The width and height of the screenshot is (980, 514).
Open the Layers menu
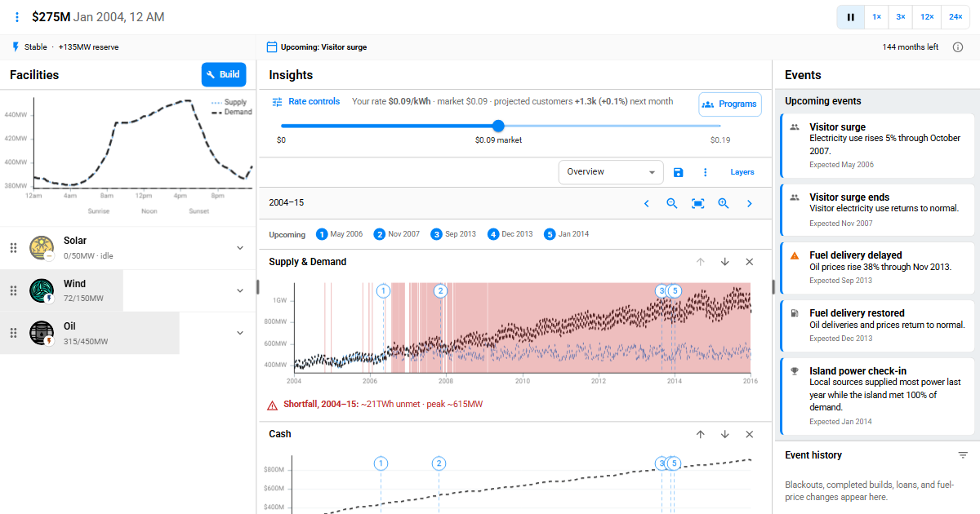(x=742, y=172)
